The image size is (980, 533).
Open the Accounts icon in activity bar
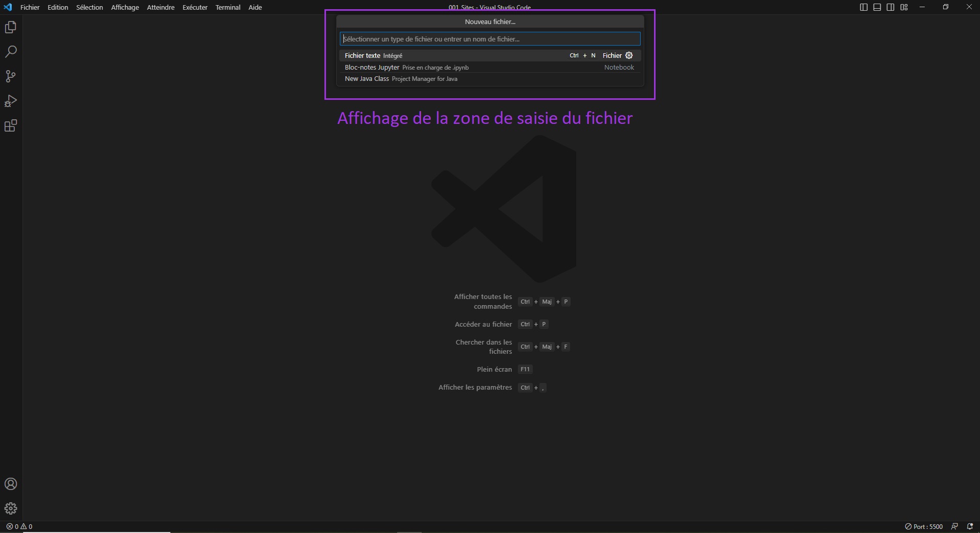point(11,484)
